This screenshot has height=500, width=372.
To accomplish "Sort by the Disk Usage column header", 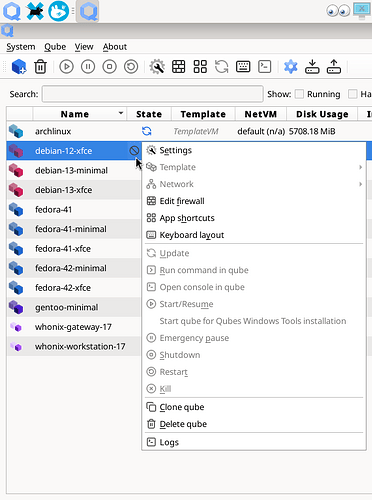I will tap(322, 114).
